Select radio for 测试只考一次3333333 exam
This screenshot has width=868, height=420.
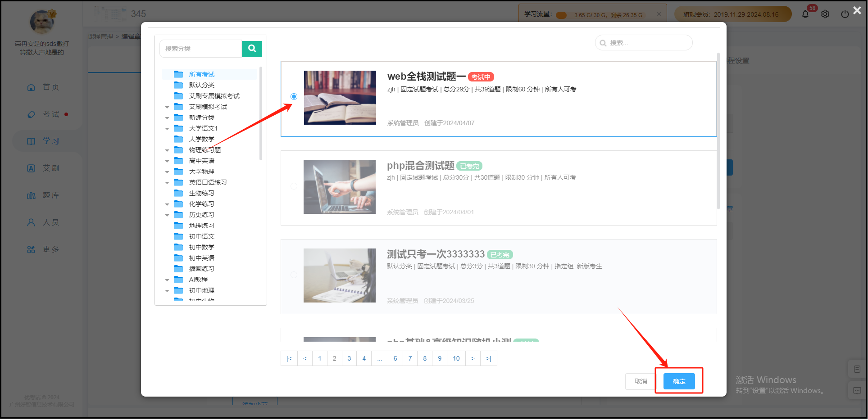click(x=294, y=275)
